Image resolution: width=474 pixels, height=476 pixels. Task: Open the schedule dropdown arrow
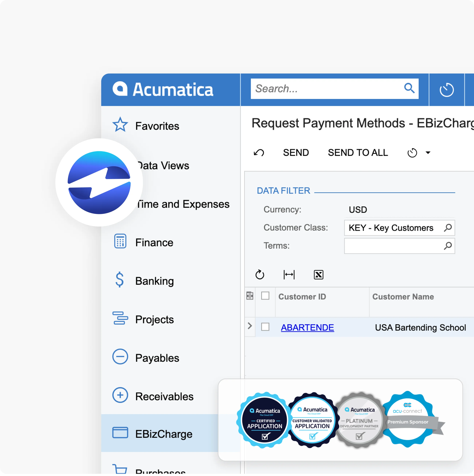(428, 153)
